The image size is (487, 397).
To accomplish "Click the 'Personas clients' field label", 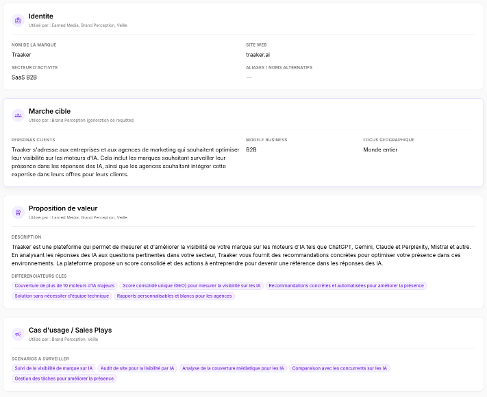I will point(33,140).
